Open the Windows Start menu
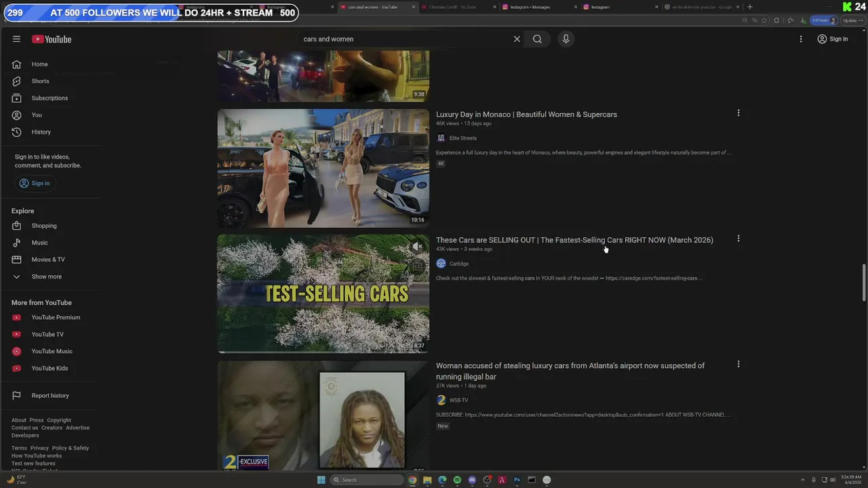 [x=321, y=480]
